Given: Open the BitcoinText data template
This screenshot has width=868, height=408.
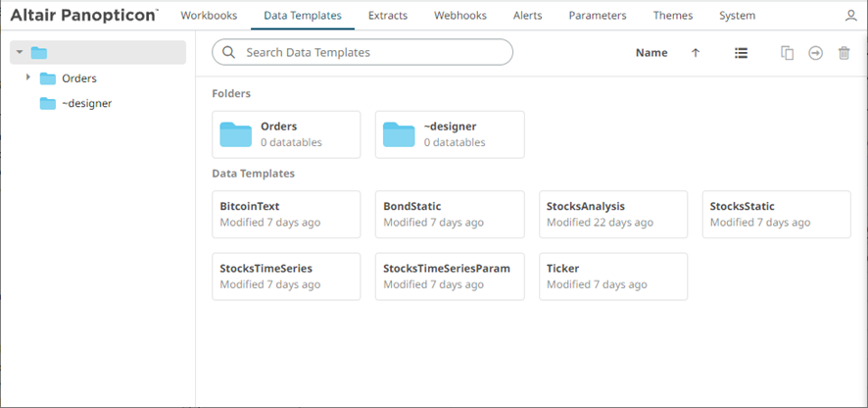Looking at the screenshot, I should pyautogui.click(x=286, y=214).
